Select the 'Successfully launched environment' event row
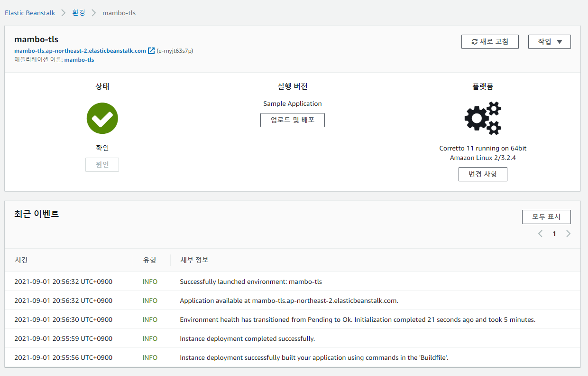588x376 pixels. tap(250, 282)
